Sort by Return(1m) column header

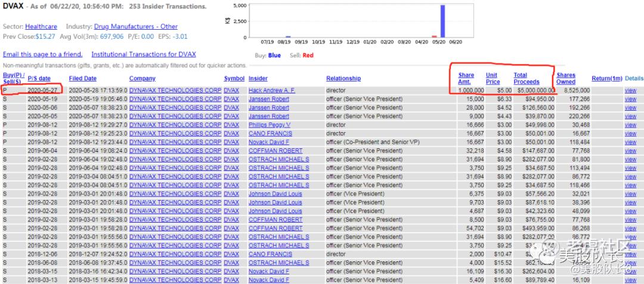tap(606, 78)
